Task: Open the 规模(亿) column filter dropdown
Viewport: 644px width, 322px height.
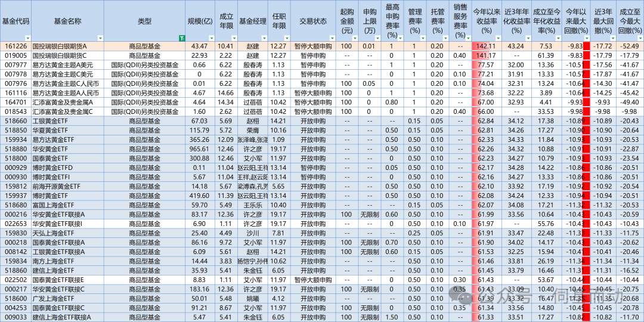Action: (x=212, y=38)
